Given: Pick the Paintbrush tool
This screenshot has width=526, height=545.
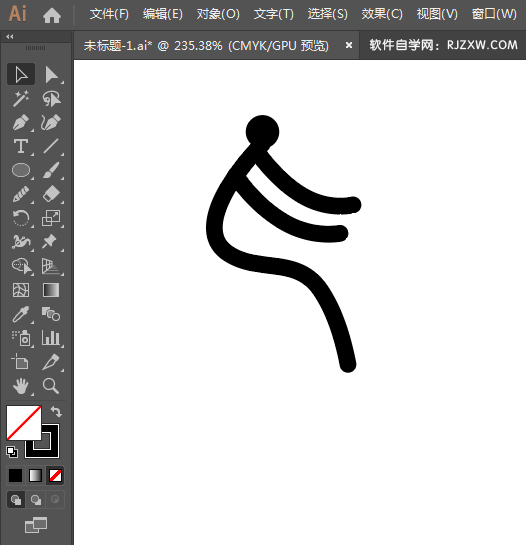Looking at the screenshot, I should click(51, 170).
